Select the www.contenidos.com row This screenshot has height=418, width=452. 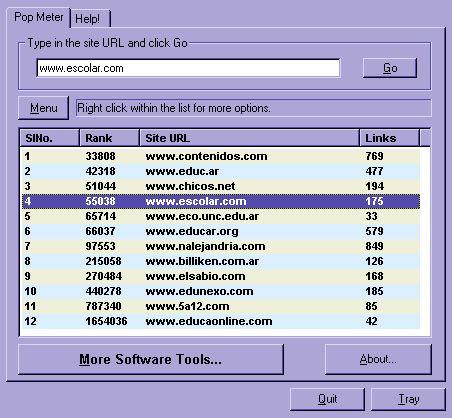[221, 156]
